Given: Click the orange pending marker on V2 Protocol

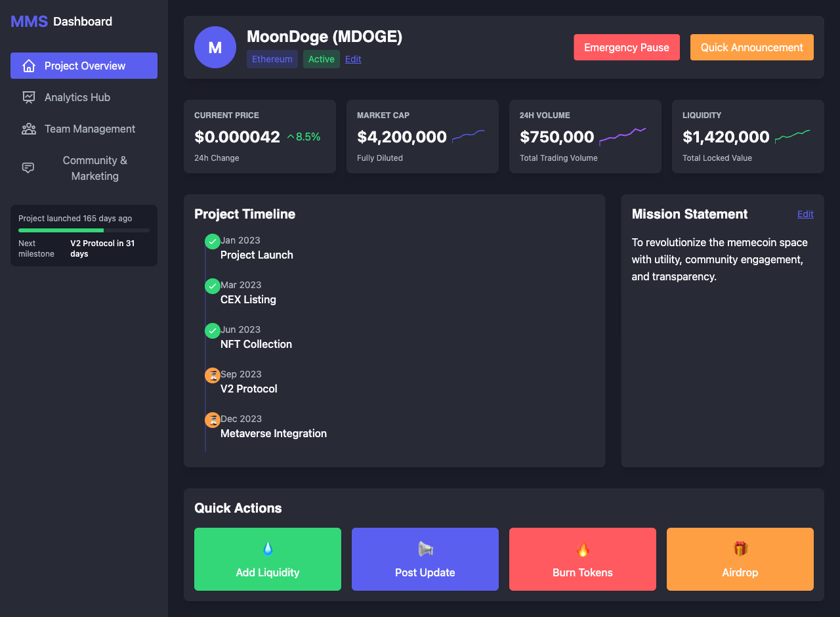Looking at the screenshot, I should pyautogui.click(x=212, y=375).
